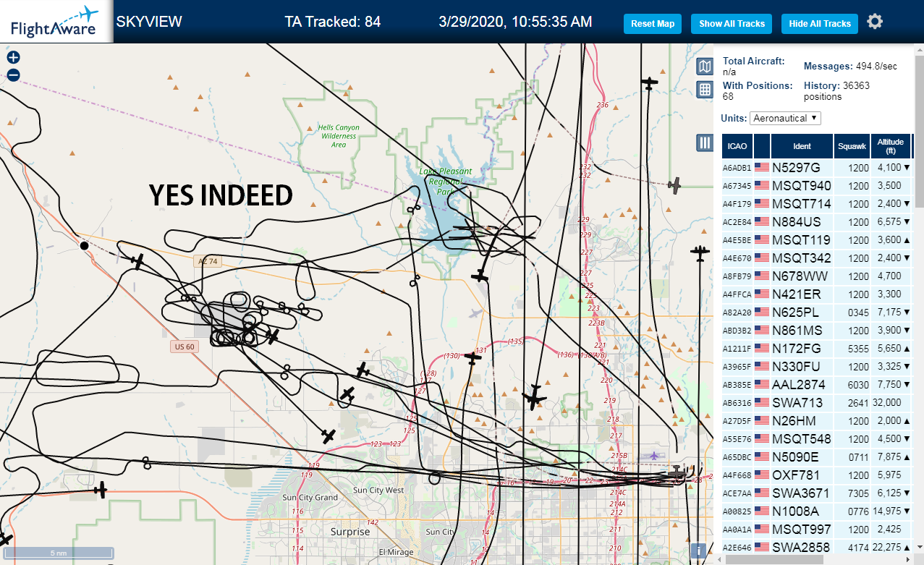Screen dimensions: 924x565
Task: Select the purple aircraft icon
Action: [656, 455]
